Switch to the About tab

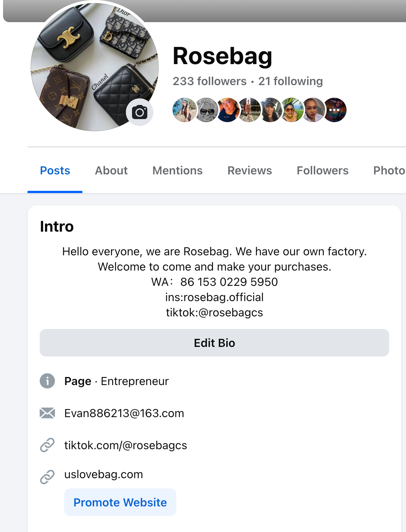pos(111,171)
